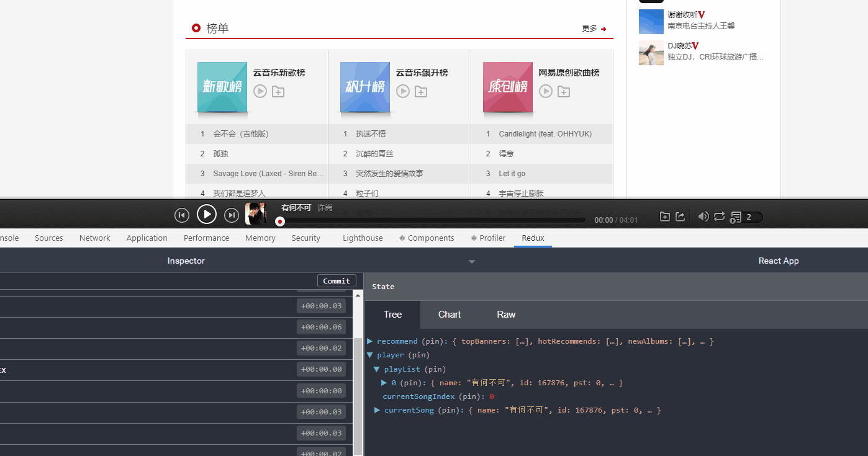
Task: Open the volume control speaker icon
Action: tap(703, 217)
